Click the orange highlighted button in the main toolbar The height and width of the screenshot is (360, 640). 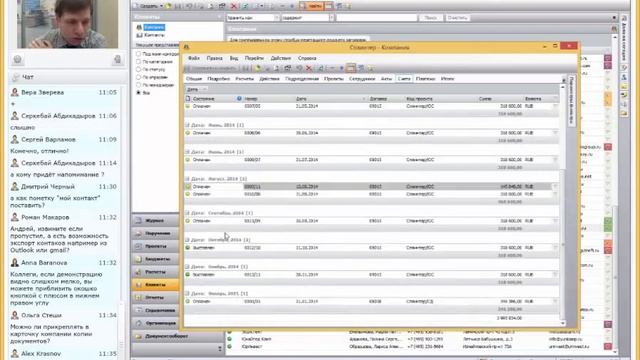pyautogui.click(x=311, y=6)
